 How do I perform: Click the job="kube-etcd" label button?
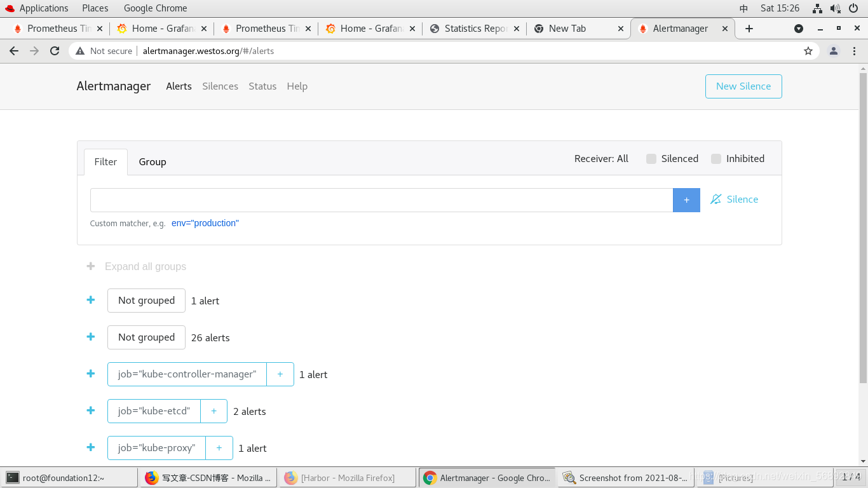154,411
